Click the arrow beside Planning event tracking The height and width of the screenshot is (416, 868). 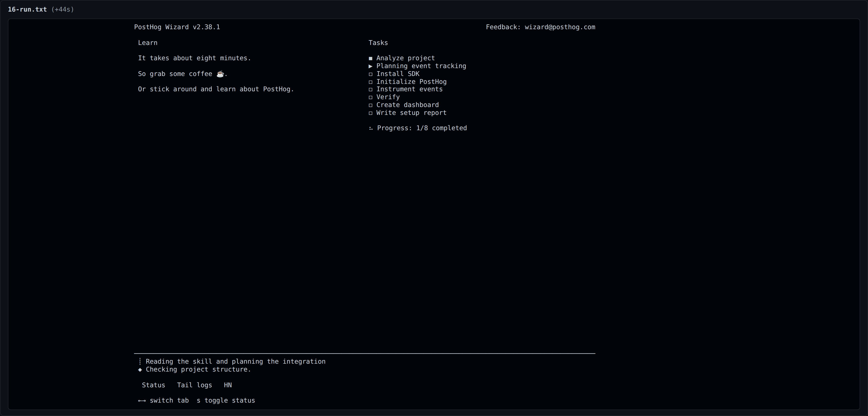(371, 66)
